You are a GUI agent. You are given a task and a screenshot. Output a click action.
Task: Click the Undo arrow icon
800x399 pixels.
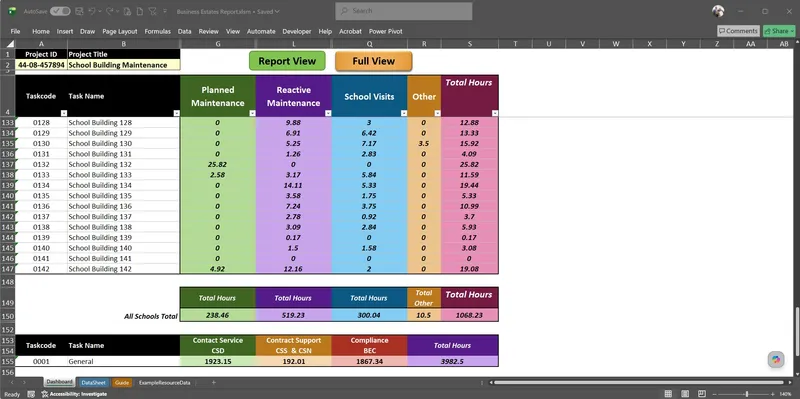point(91,11)
